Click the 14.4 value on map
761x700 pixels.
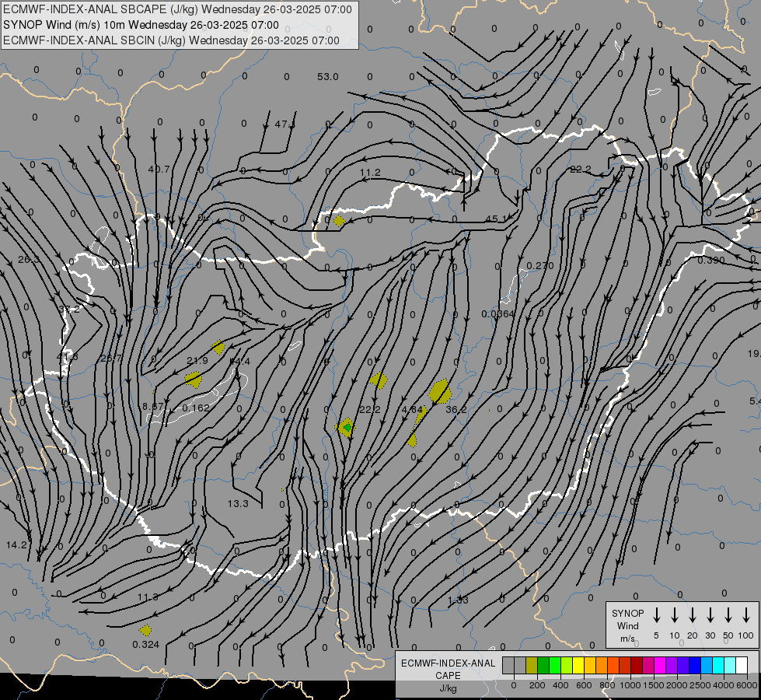tap(240, 361)
